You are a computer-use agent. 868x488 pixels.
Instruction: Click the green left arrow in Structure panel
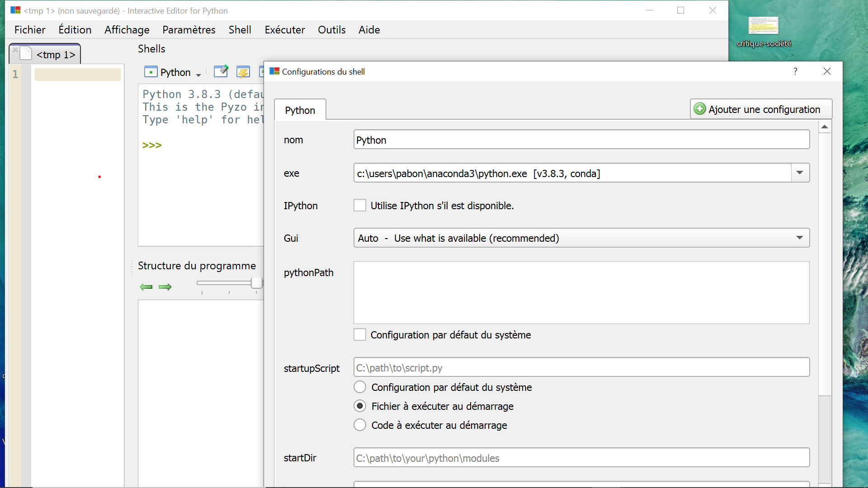146,287
